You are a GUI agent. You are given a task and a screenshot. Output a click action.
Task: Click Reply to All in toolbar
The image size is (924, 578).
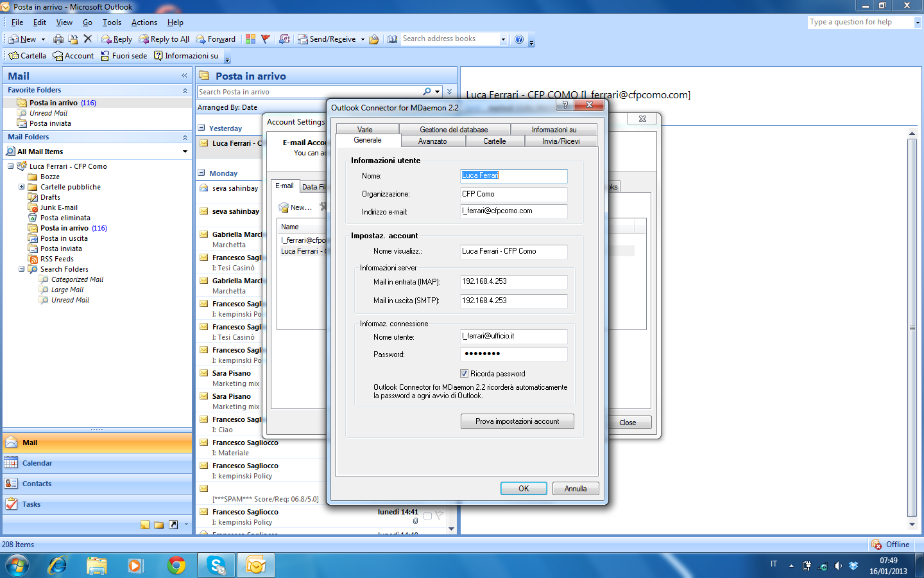[164, 39]
